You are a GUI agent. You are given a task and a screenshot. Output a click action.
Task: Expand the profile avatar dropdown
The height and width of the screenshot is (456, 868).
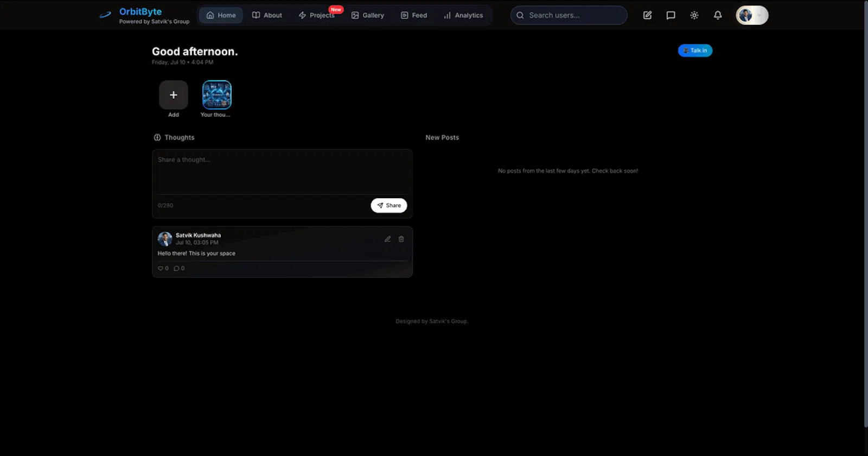752,15
